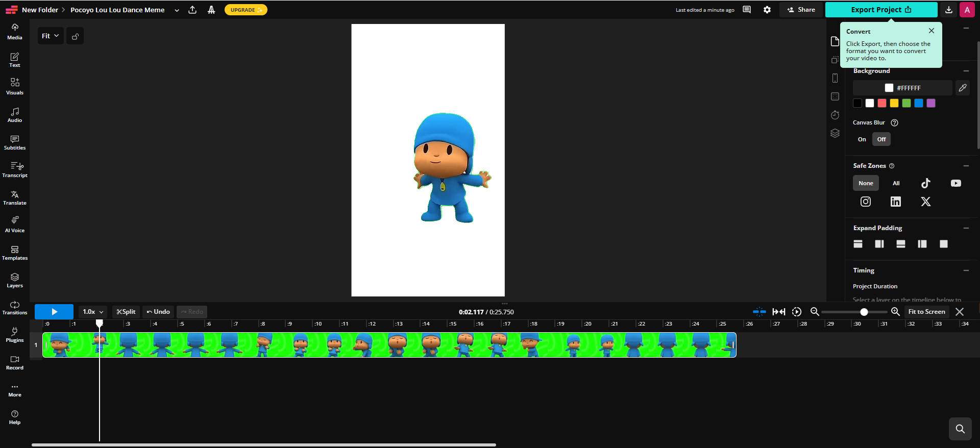
Task: Open the Help menu
Action: (14, 417)
